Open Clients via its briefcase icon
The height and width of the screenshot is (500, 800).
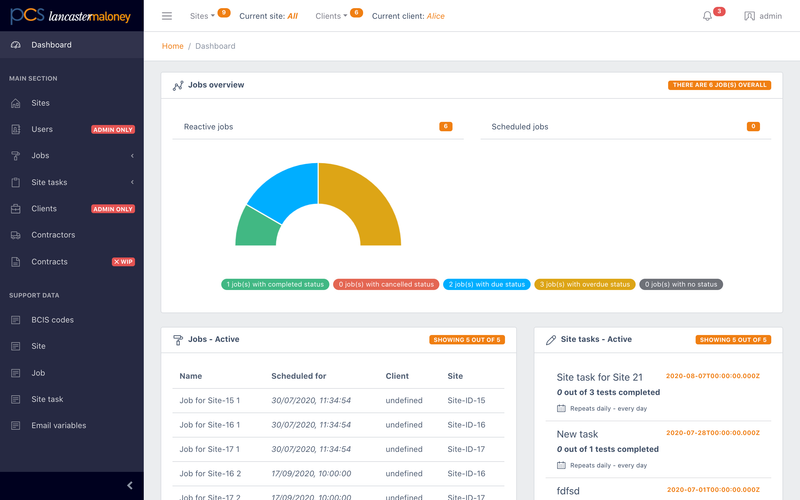click(x=16, y=209)
